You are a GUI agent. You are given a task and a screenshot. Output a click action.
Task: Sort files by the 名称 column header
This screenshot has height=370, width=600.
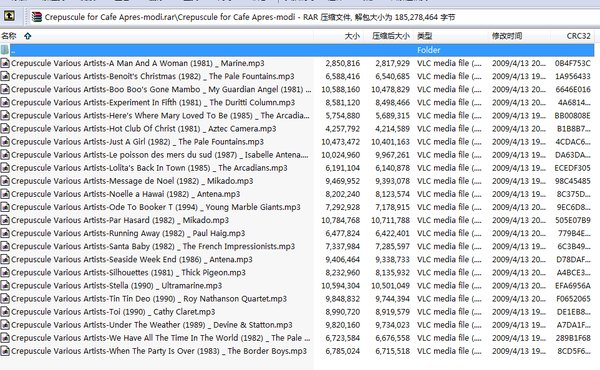9,36
